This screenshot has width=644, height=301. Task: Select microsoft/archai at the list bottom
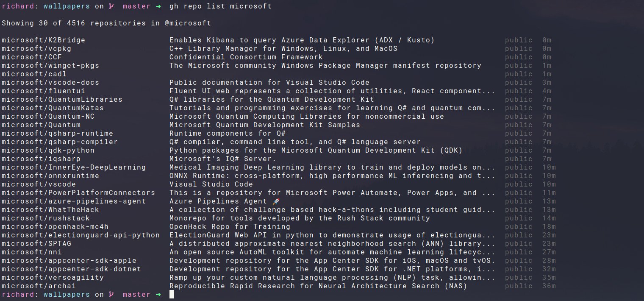tap(39, 286)
